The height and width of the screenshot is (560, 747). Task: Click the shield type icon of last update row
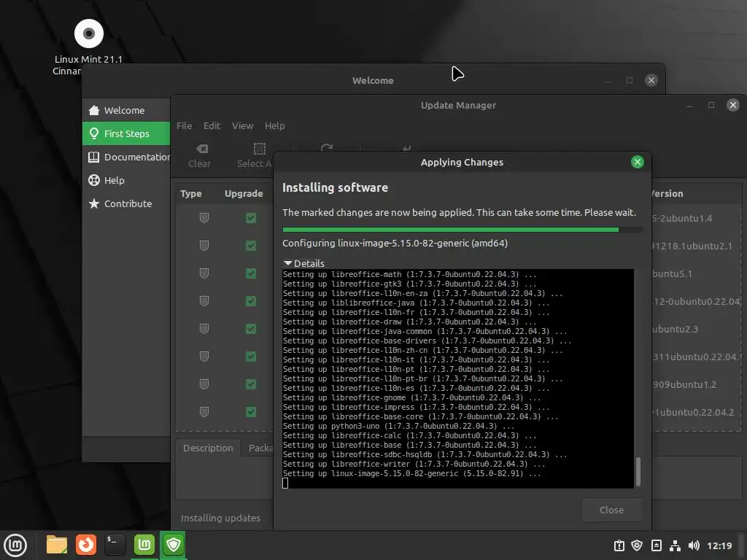[204, 412]
